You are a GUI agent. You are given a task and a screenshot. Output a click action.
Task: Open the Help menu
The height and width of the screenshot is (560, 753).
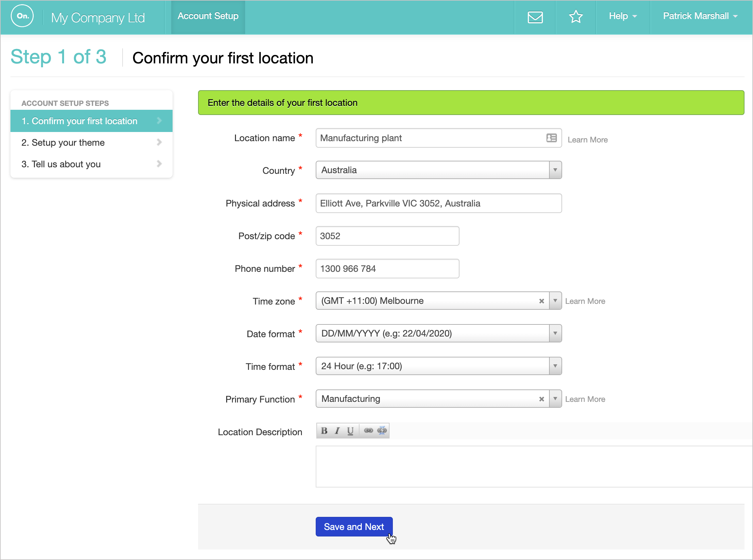(623, 16)
